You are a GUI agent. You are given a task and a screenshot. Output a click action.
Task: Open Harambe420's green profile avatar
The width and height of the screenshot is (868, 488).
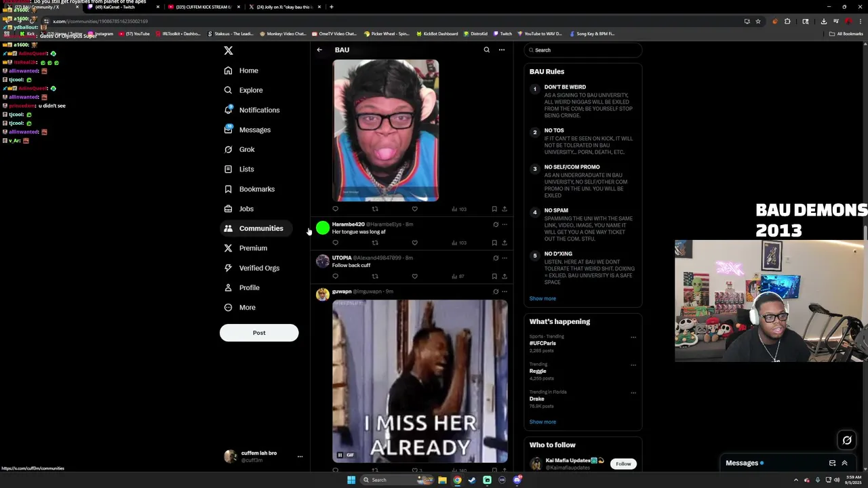click(323, 228)
